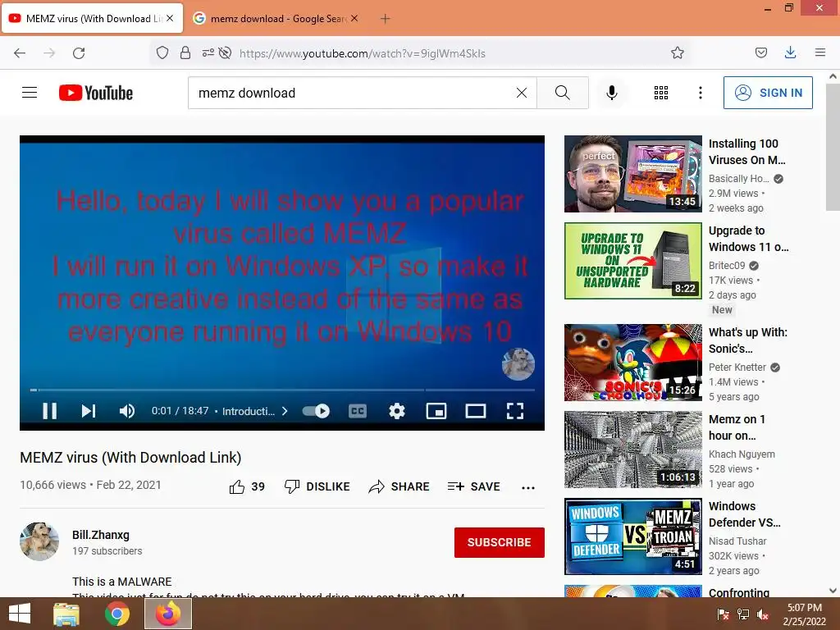
Task: Enter full screen mode
Action: (x=515, y=411)
